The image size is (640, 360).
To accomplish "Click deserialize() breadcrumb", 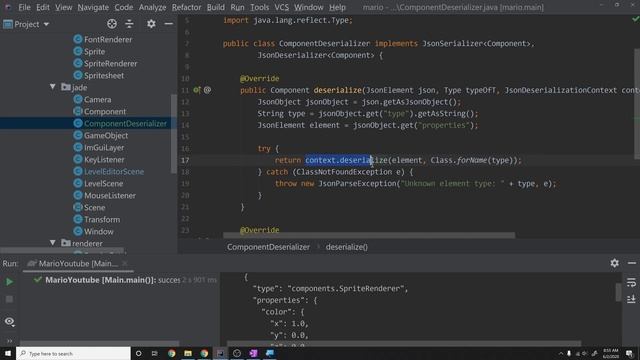I will pyautogui.click(x=347, y=247).
